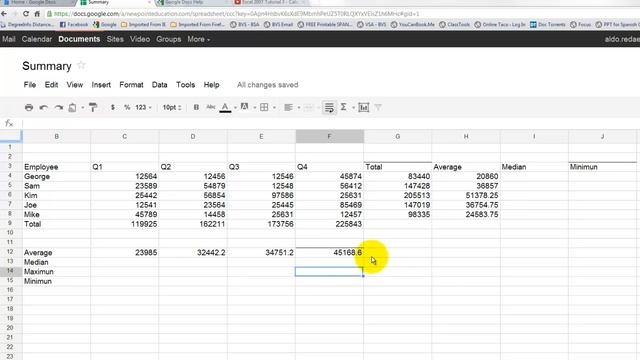Screen dimensions: 640x360
Task: Click the Summary document title
Action: [47, 66]
